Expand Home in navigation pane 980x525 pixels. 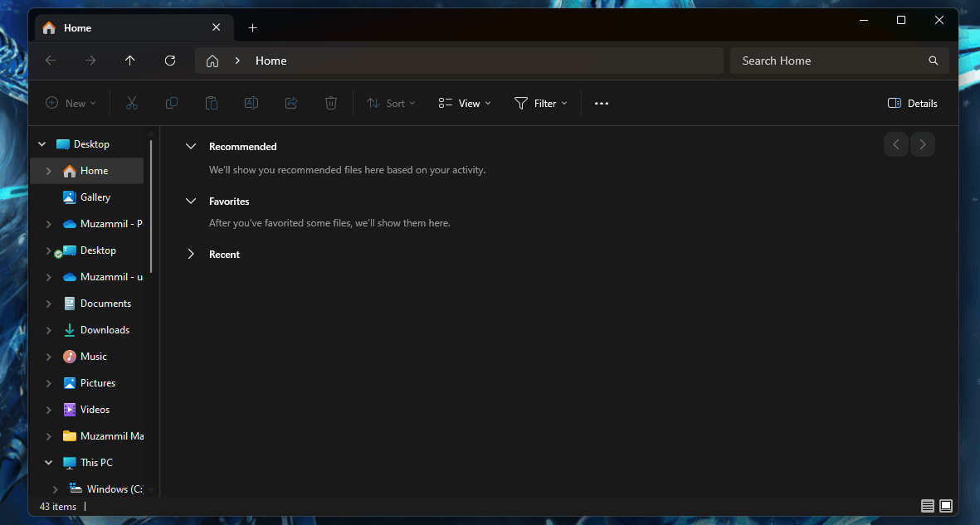tap(48, 171)
